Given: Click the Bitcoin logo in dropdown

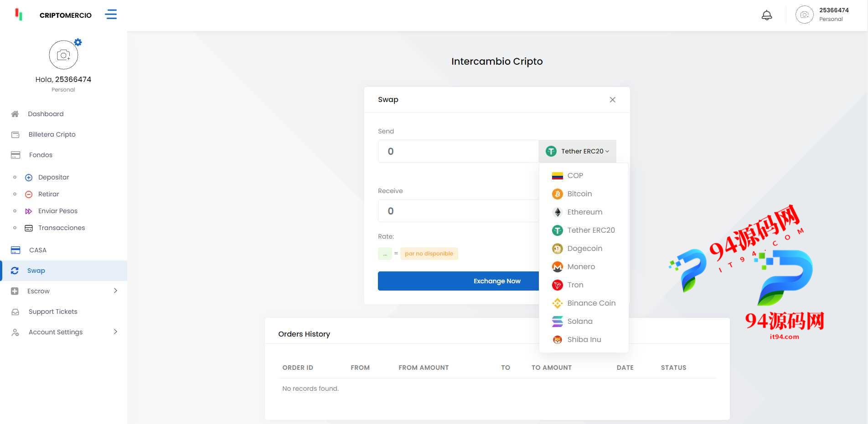Looking at the screenshot, I should coord(558,194).
